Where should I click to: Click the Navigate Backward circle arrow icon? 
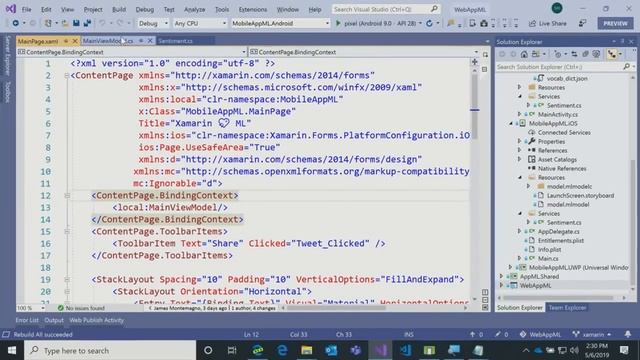15,23
